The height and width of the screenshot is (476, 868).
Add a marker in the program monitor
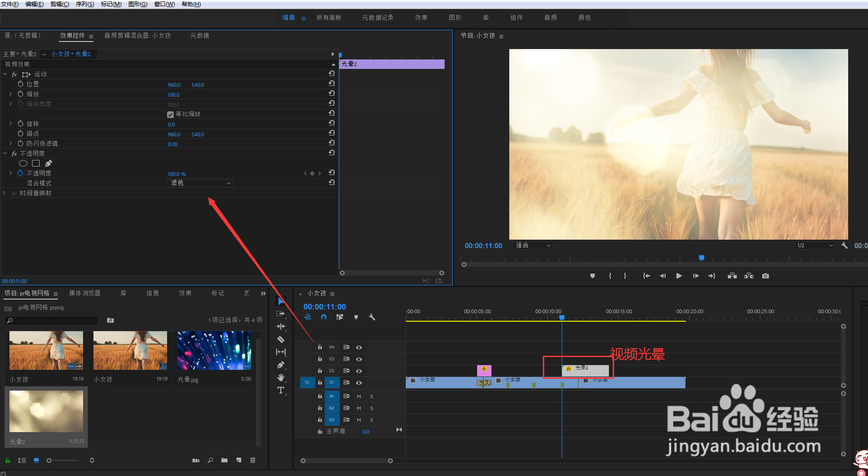pos(592,276)
